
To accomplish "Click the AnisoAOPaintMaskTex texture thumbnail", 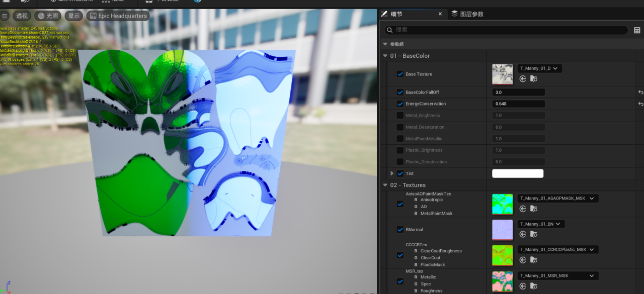I will [x=503, y=204].
